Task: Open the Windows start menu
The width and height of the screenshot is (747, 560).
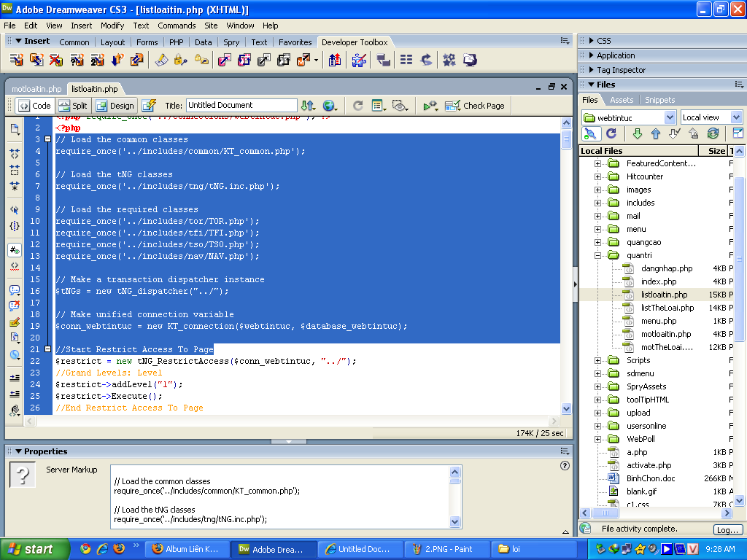Action: click(34, 550)
